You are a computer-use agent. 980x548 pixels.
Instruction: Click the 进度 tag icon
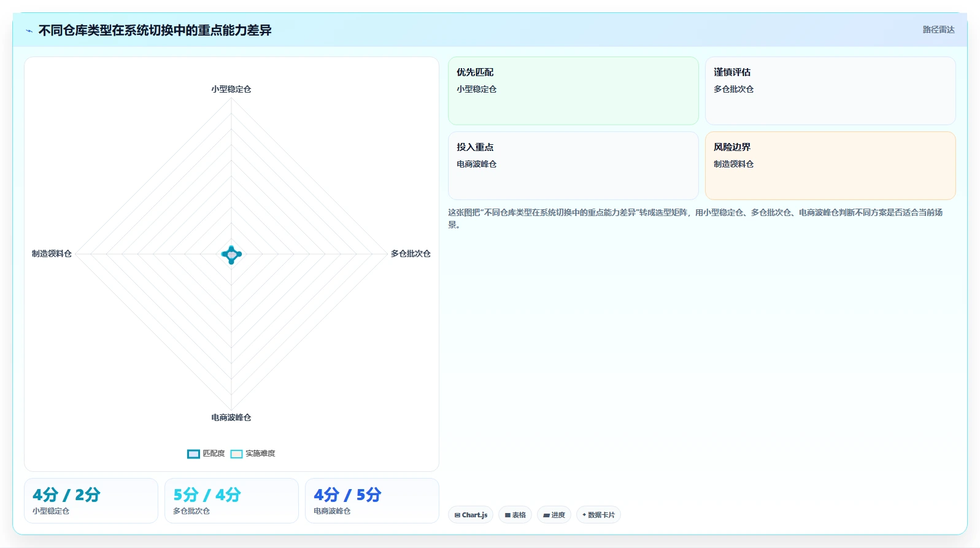[x=546, y=515]
